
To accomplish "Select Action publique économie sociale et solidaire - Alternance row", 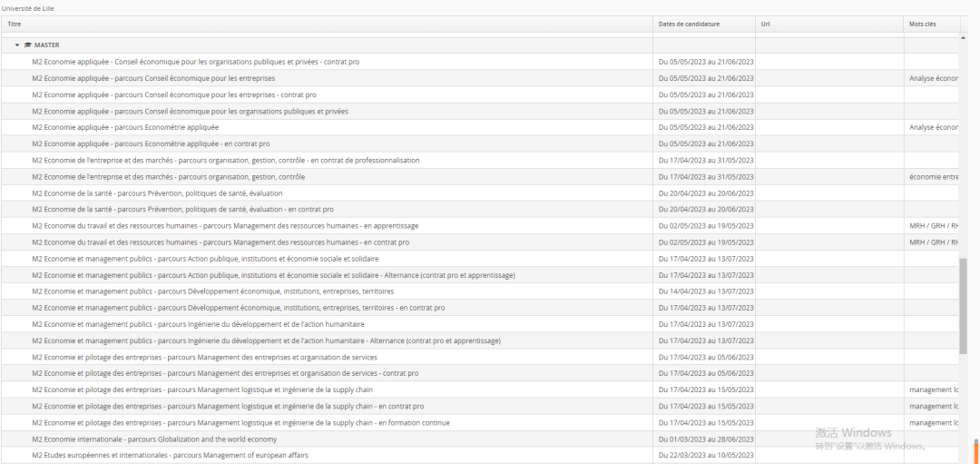I will pyautogui.click(x=274, y=275).
